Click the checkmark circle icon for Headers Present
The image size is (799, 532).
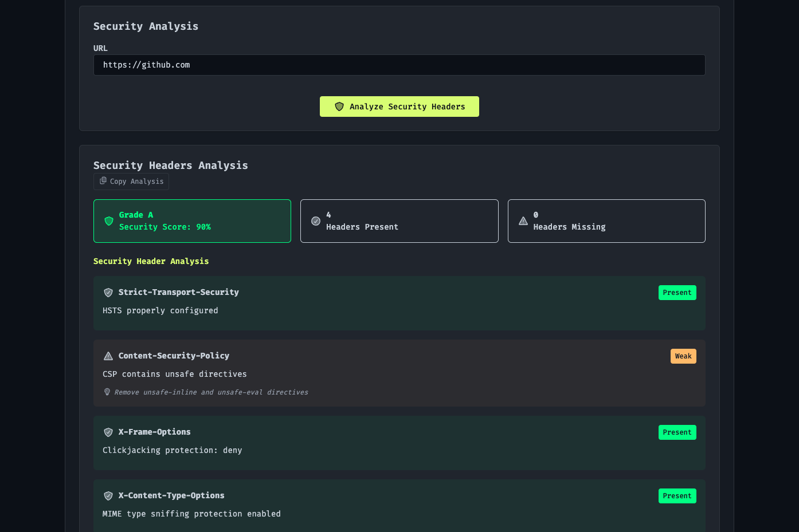316,221
